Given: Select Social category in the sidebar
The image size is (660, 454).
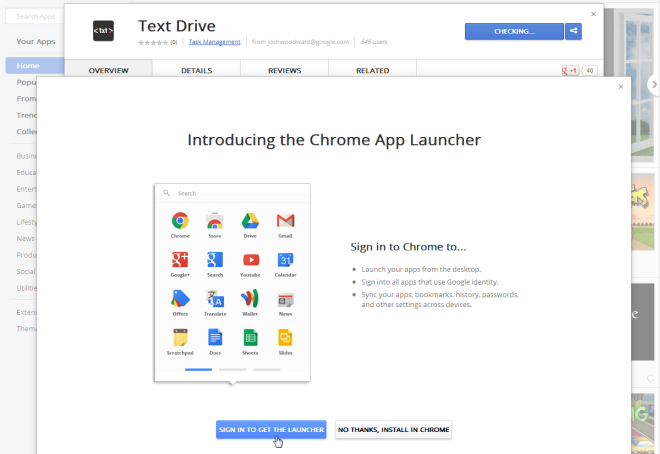Looking at the screenshot, I should point(26,271).
